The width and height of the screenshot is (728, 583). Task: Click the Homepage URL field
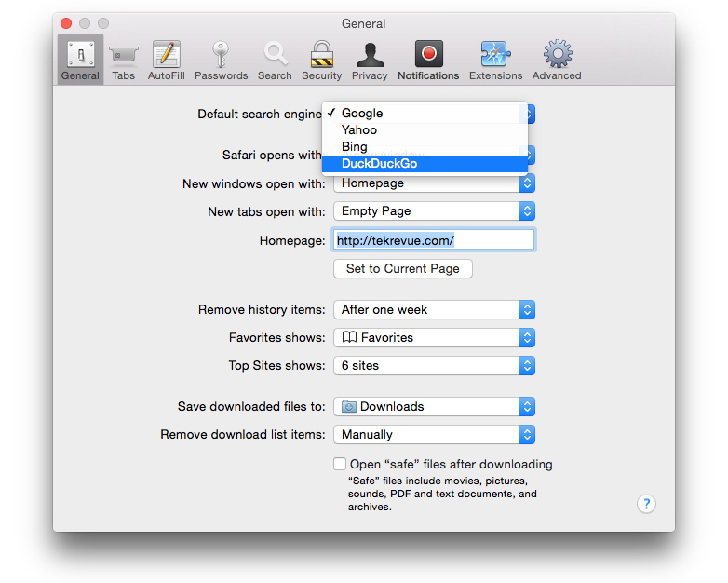[434, 240]
